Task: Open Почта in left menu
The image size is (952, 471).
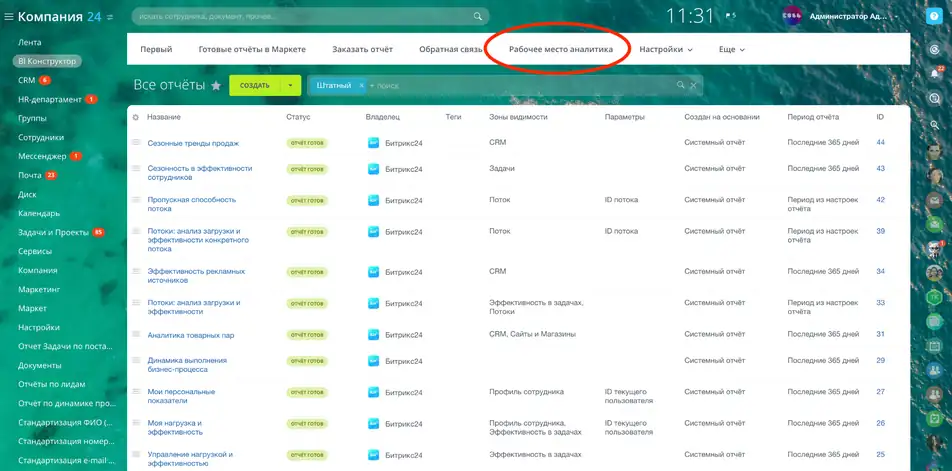Action: 30,175
